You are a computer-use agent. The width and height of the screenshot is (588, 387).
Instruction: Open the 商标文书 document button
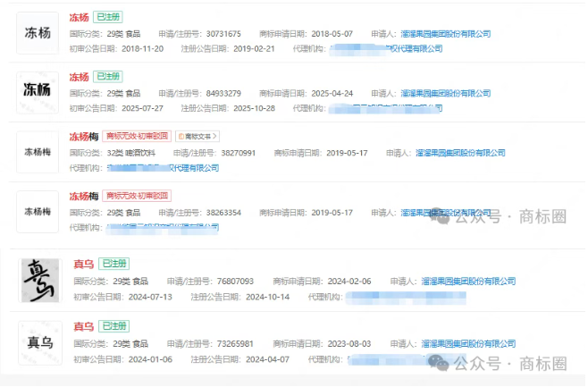(x=197, y=137)
